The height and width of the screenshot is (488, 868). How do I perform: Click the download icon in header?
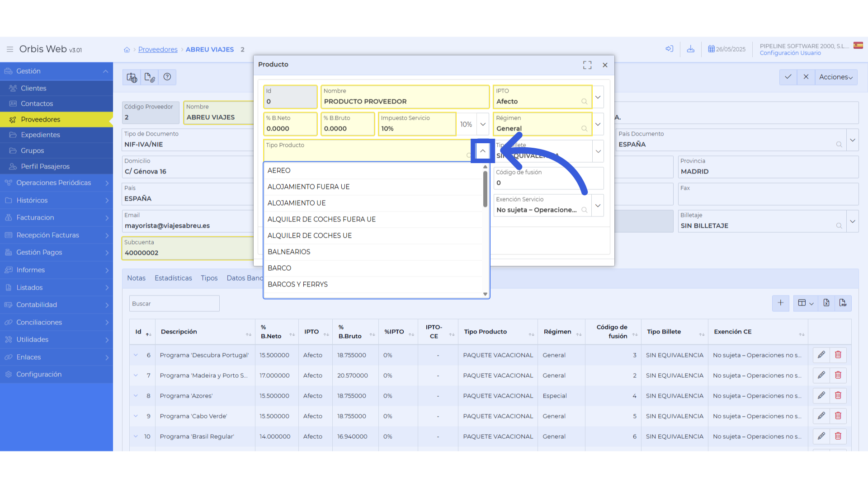[691, 49]
